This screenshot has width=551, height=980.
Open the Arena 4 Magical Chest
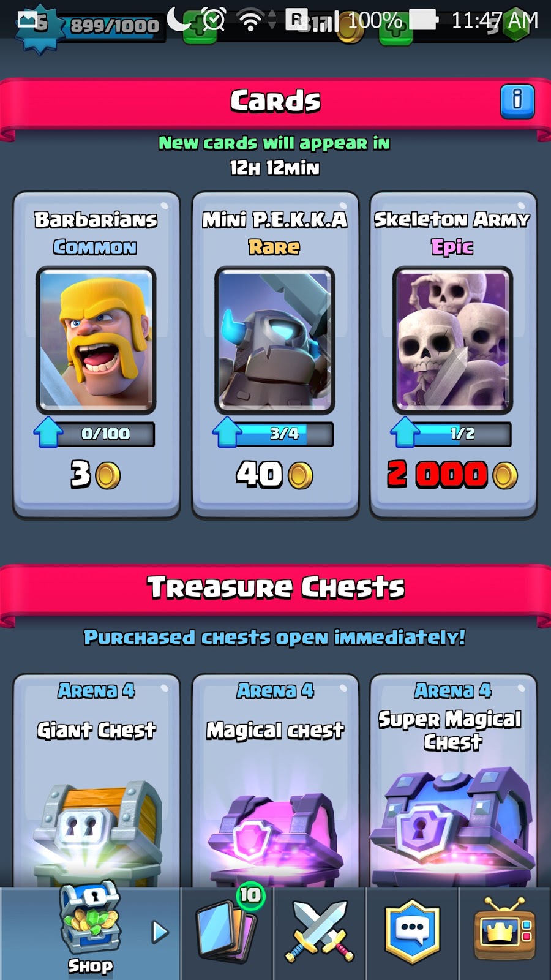(x=275, y=781)
